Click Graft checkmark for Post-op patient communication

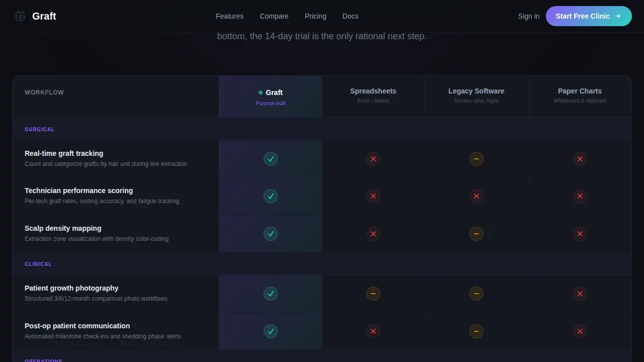point(271,331)
